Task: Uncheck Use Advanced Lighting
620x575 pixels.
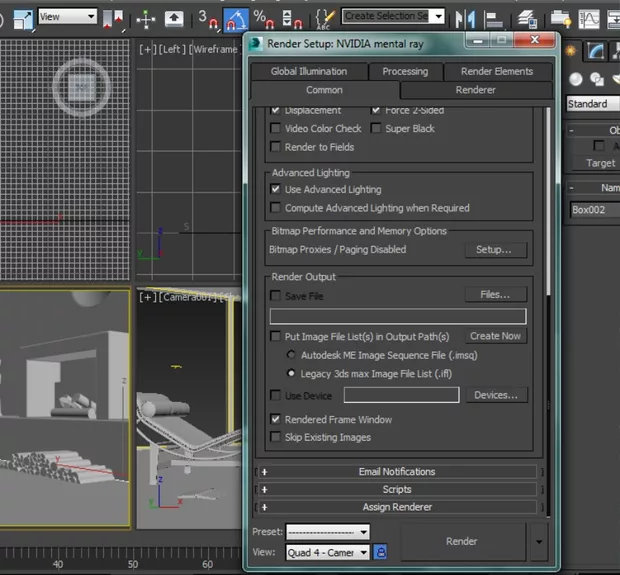Action: [275, 189]
